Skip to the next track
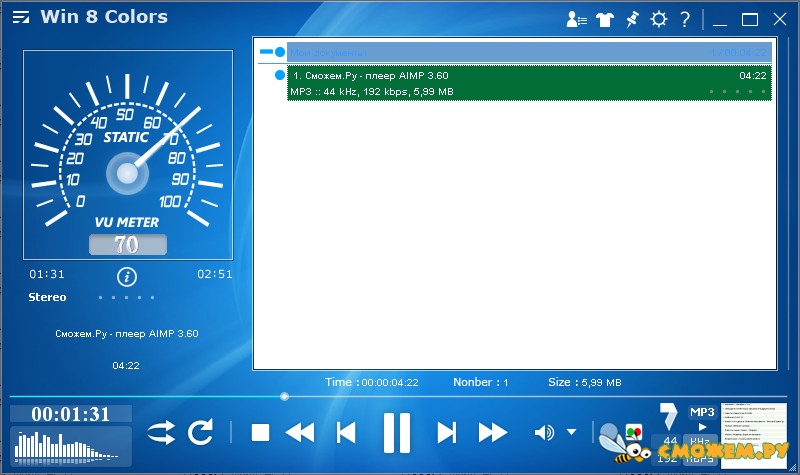 446,433
